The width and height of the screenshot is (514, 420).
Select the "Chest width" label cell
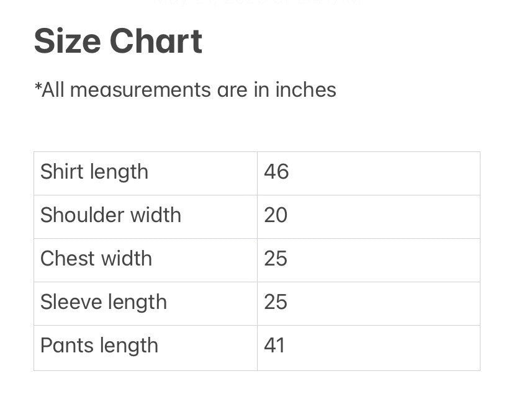(96, 259)
